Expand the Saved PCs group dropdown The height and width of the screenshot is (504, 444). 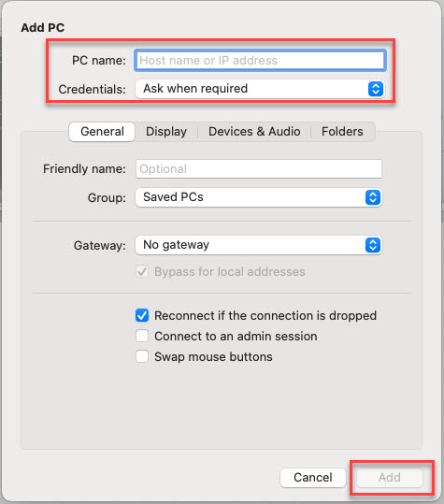pyautogui.click(x=258, y=197)
